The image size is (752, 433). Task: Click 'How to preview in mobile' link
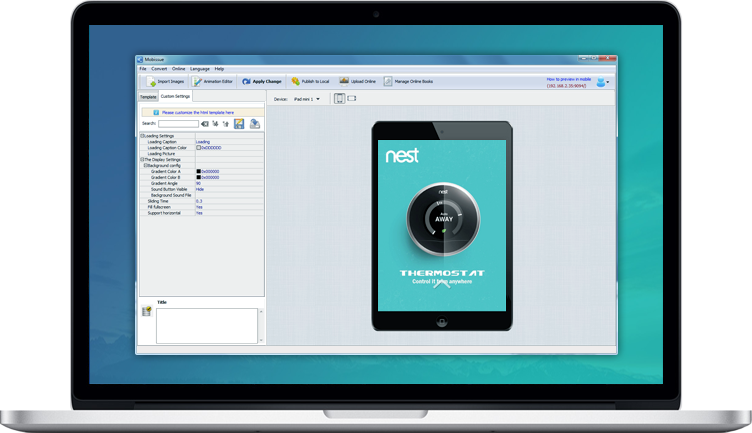pyautogui.click(x=569, y=79)
